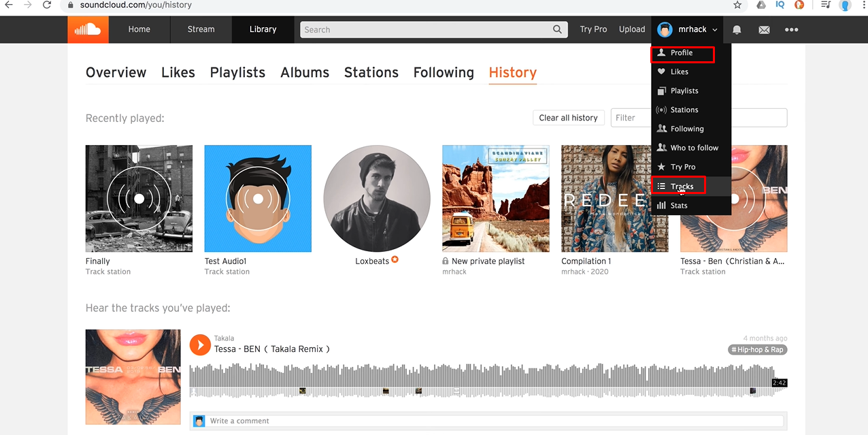Click the three-dot More options icon

coord(790,29)
